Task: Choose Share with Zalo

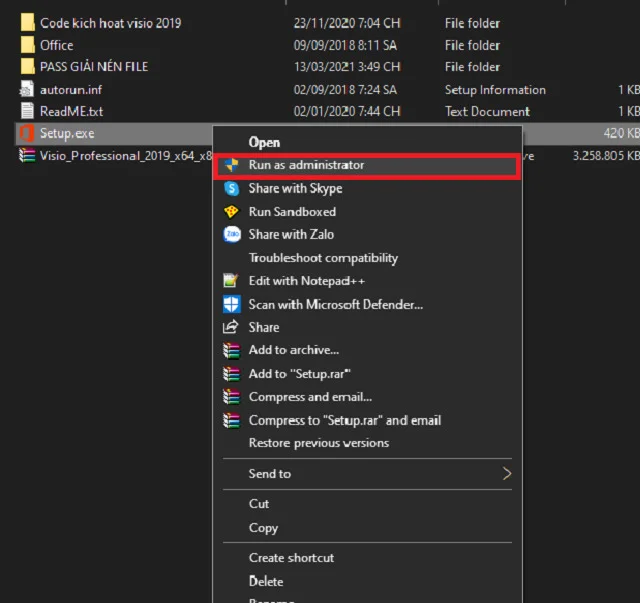Action: [367, 234]
